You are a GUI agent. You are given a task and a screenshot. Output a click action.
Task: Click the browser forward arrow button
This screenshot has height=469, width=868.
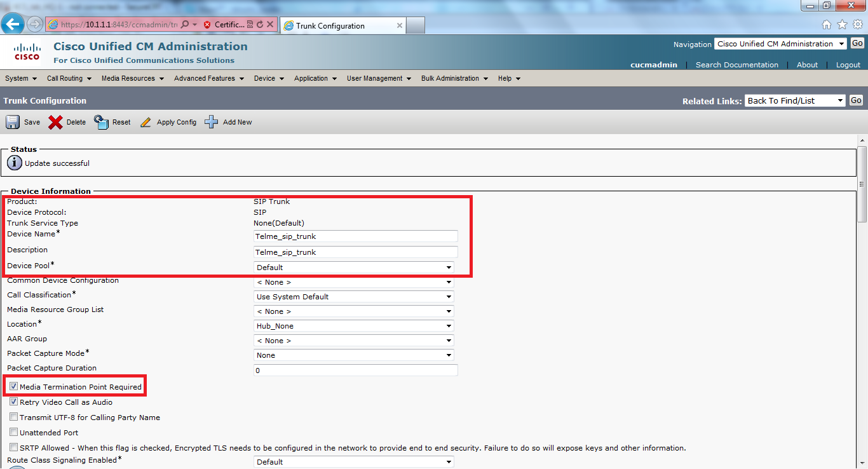pyautogui.click(x=34, y=24)
